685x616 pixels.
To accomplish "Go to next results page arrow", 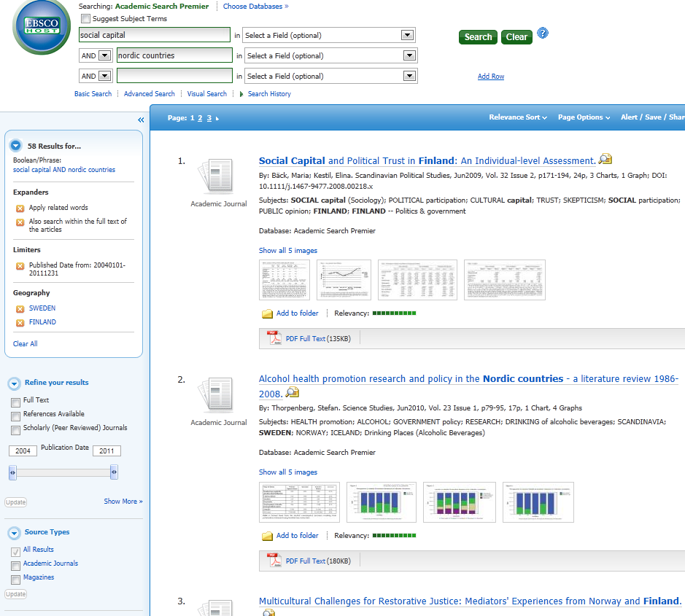I will (x=217, y=118).
